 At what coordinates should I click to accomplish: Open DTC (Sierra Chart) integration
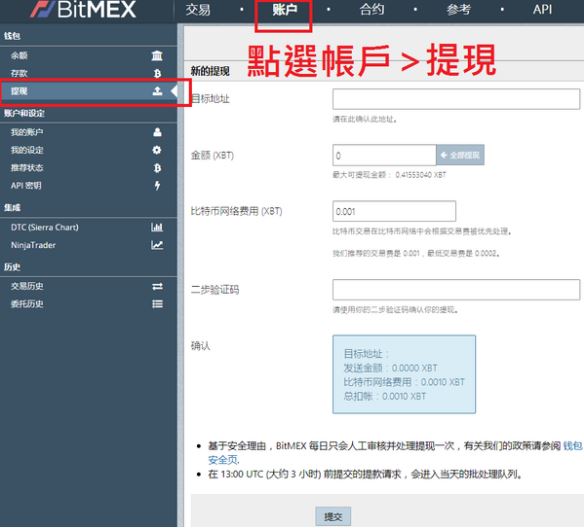(89, 227)
